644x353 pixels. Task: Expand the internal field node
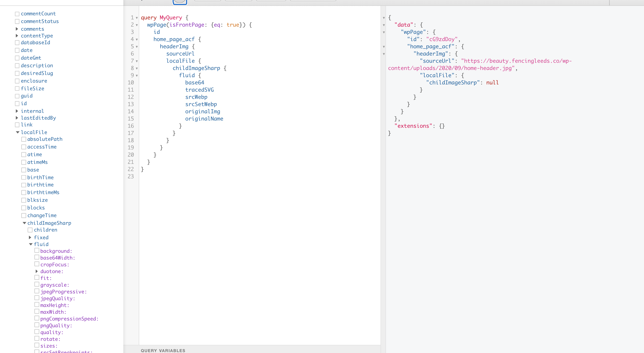pyautogui.click(x=17, y=111)
